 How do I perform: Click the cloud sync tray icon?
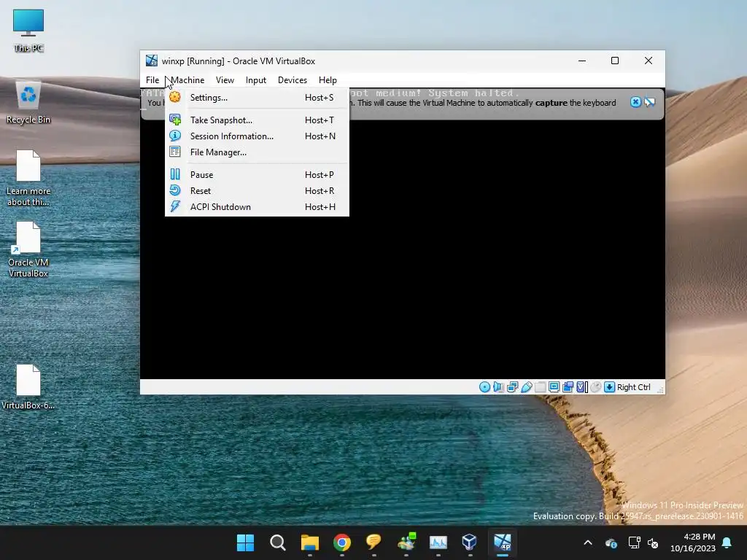[611, 542]
